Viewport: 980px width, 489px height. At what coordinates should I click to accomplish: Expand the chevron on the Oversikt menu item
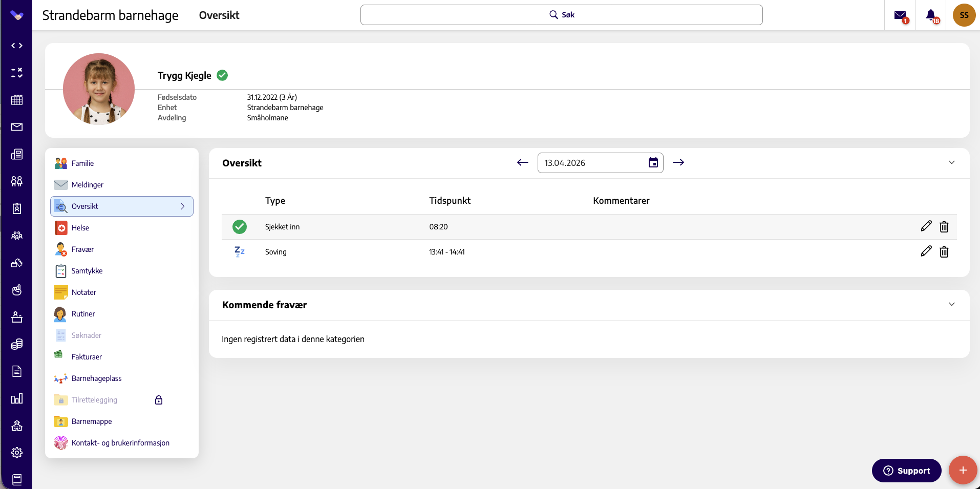[183, 206]
